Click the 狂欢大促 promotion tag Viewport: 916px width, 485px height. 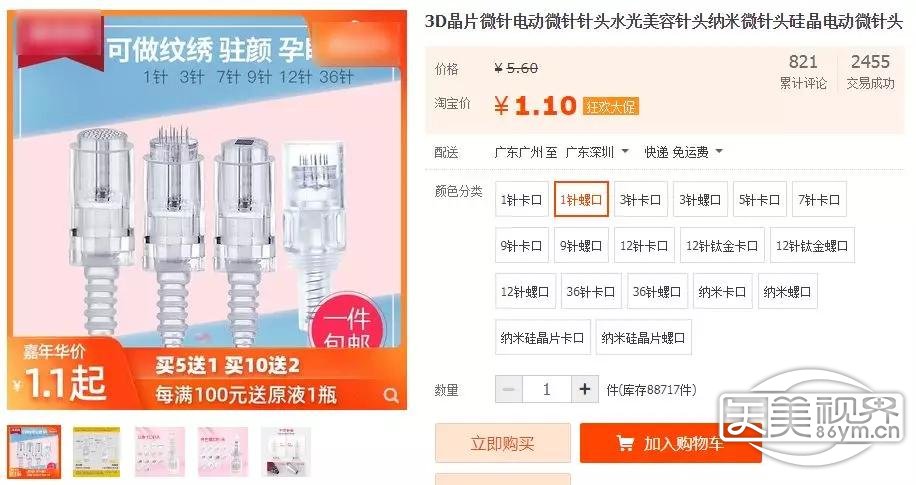tap(610, 106)
